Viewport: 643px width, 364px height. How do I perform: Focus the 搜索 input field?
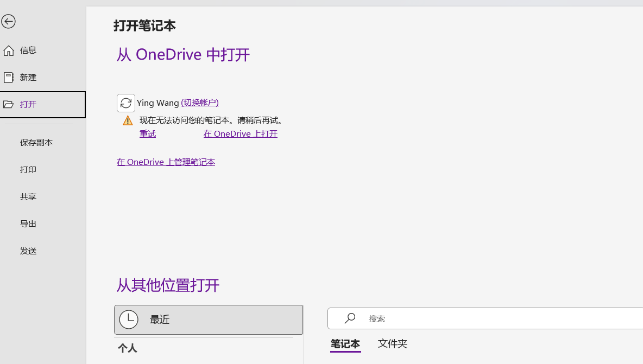coord(485,318)
